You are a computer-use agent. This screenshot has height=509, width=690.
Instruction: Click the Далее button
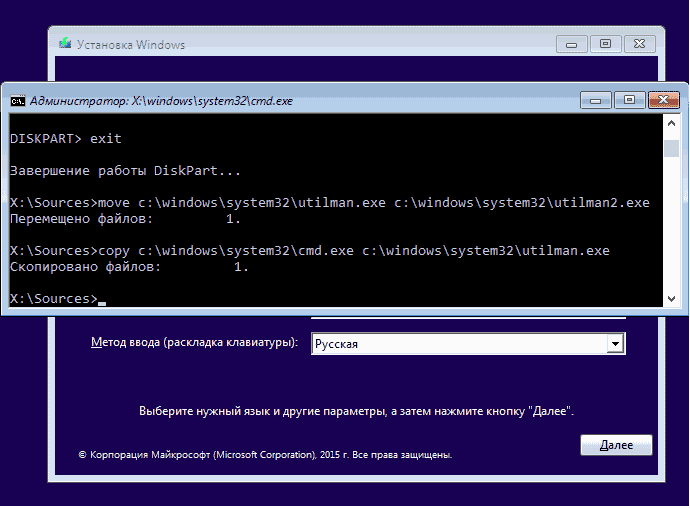point(616,445)
